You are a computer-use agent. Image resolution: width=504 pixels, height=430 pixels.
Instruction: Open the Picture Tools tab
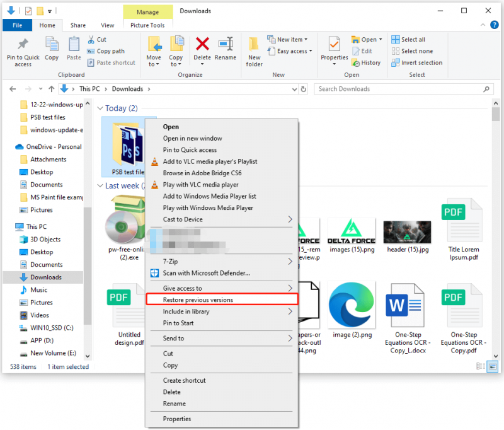(x=147, y=25)
